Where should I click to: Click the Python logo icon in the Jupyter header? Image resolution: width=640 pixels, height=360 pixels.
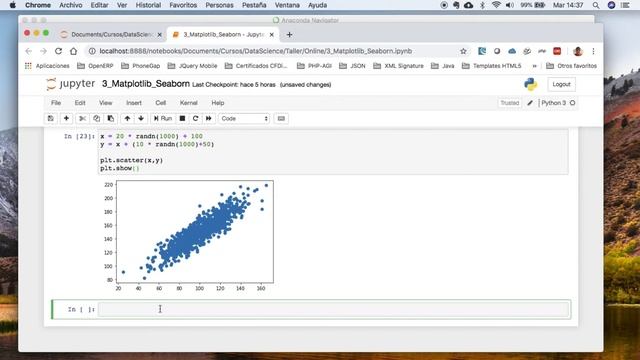coord(531,84)
